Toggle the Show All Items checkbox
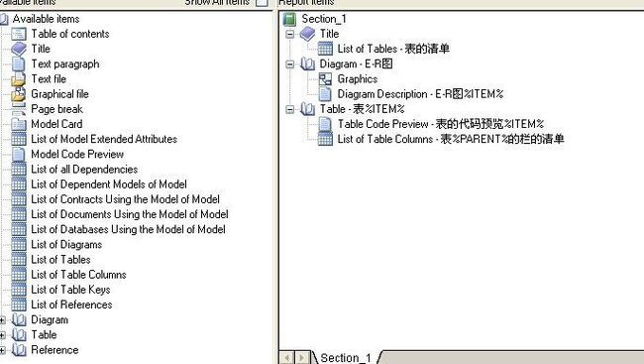 (x=262, y=2)
